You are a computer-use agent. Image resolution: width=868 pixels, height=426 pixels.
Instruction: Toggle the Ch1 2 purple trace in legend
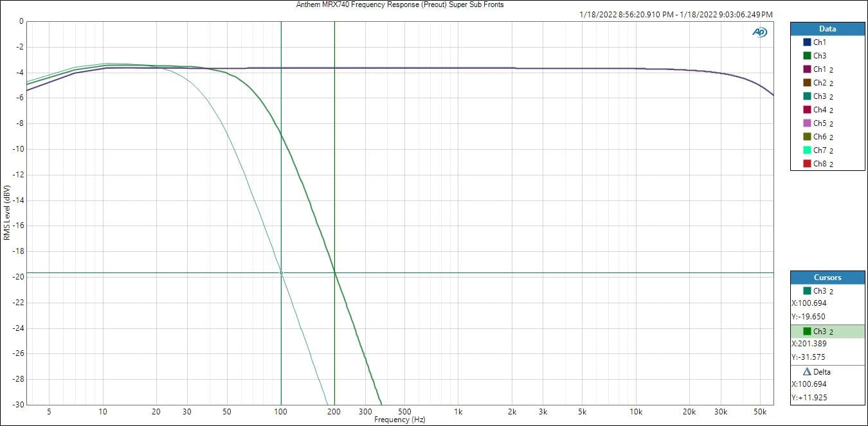pyautogui.click(x=807, y=69)
